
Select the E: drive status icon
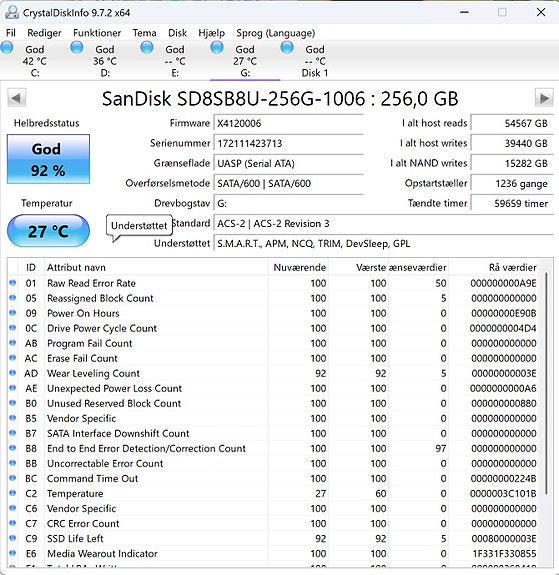pyautogui.click(x=147, y=48)
